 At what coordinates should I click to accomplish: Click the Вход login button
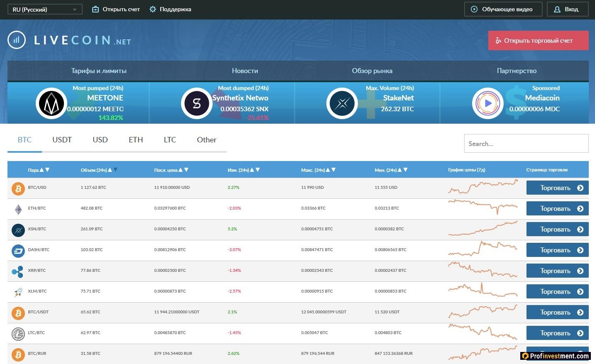click(x=568, y=9)
